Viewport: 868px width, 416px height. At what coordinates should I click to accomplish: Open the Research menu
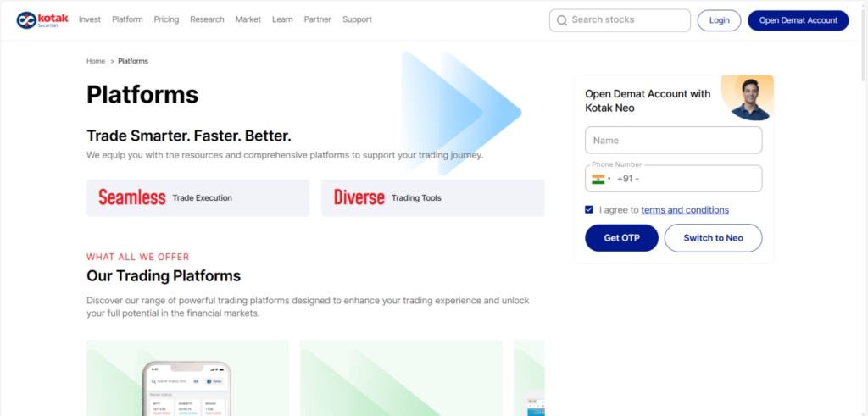[x=207, y=19]
